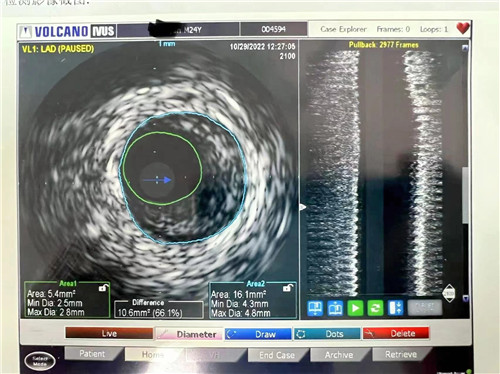Click the red heart icon

tap(463, 28)
